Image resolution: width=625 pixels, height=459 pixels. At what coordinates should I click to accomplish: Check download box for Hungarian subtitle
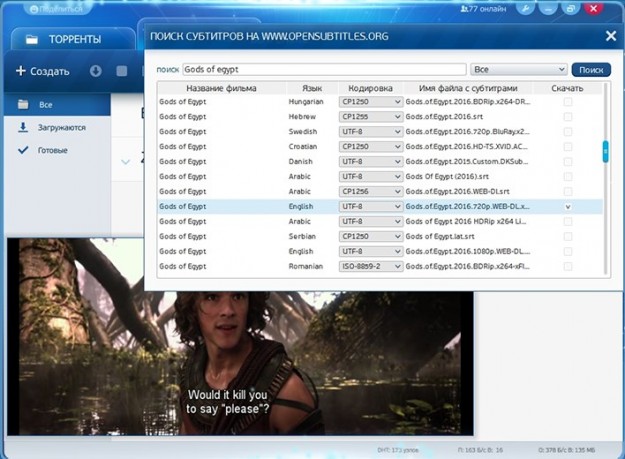coord(568,102)
